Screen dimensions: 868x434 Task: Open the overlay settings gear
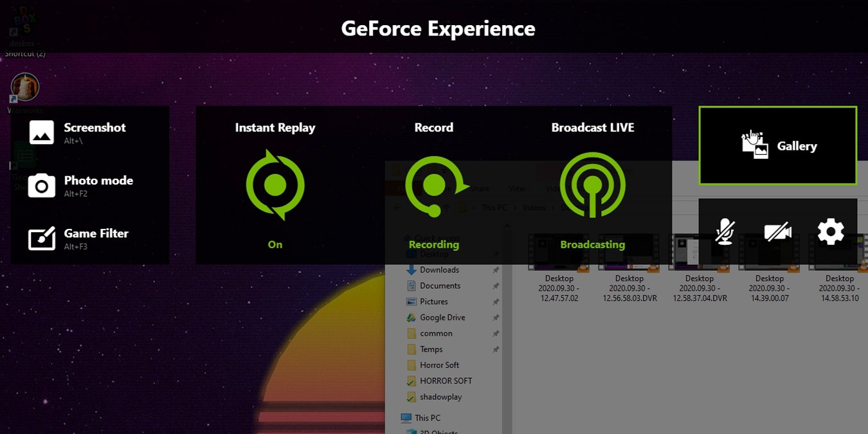pyautogui.click(x=831, y=231)
